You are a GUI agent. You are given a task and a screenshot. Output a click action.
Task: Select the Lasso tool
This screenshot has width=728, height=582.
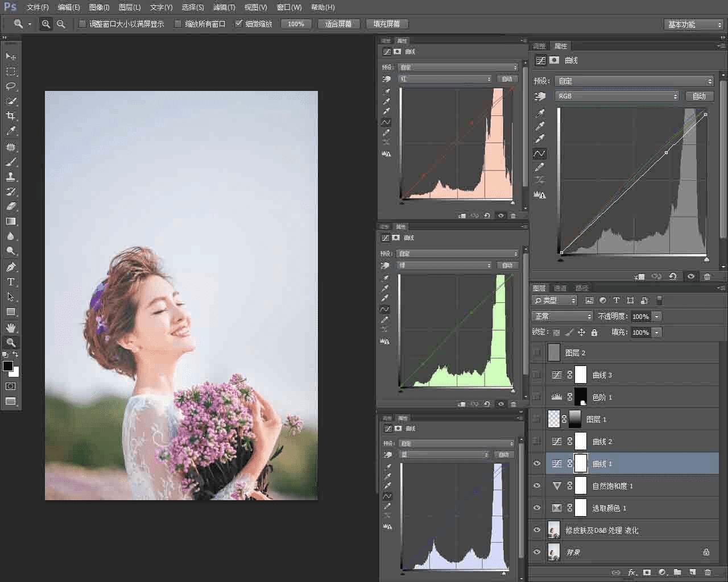[x=11, y=86]
